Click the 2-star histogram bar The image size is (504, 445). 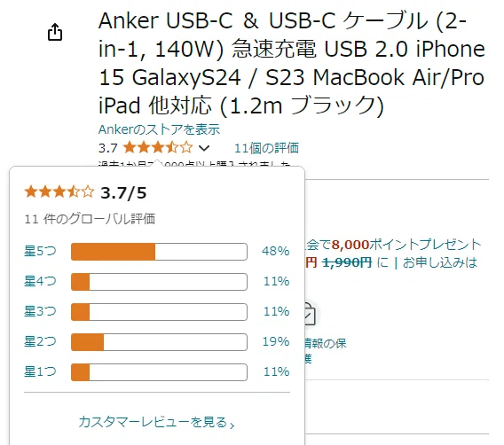tap(159, 342)
